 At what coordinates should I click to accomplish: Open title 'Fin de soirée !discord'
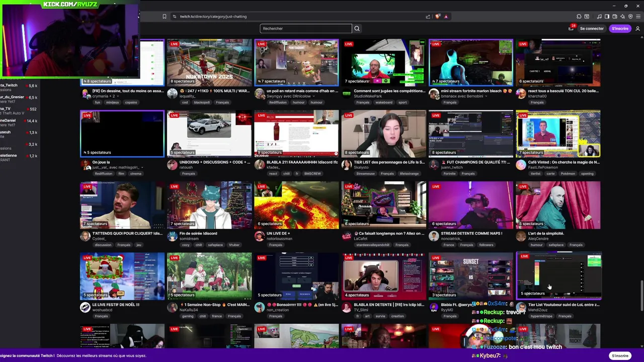pos(198,233)
